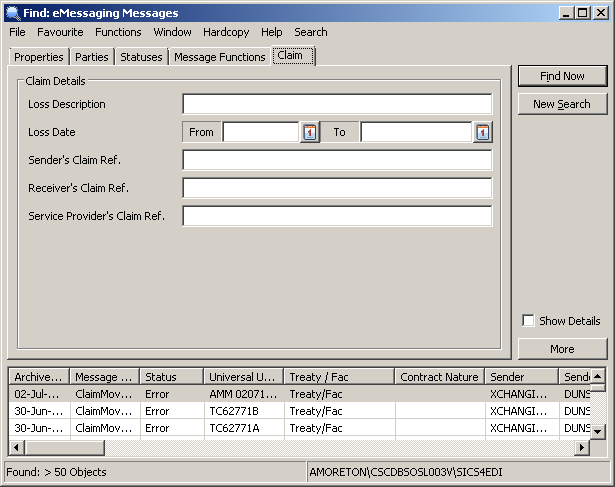Open Loss Date To calendar picker
Viewport: 615px width, 487px height.
coord(482,132)
